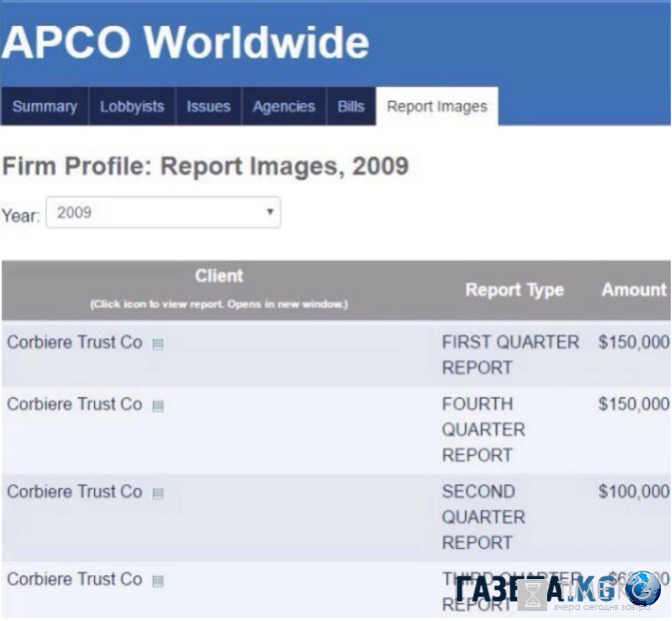Click the Amount column header
Viewport: 672px width, 621px height.
click(x=634, y=291)
